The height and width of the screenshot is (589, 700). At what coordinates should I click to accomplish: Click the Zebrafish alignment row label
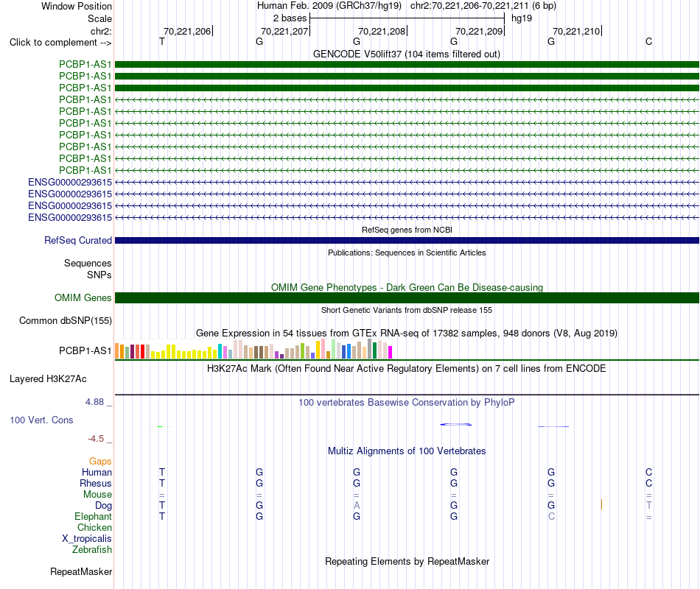click(92, 550)
